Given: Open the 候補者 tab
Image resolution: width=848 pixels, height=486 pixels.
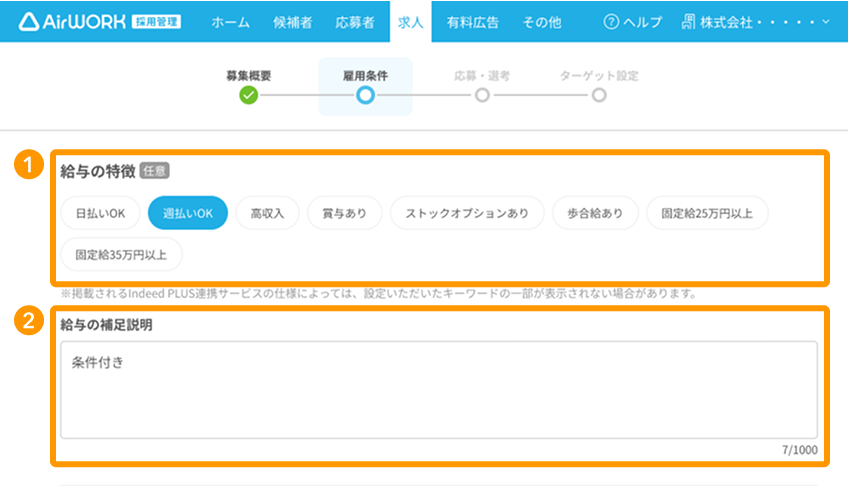Looking at the screenshot, I should (x=293, y=22).
